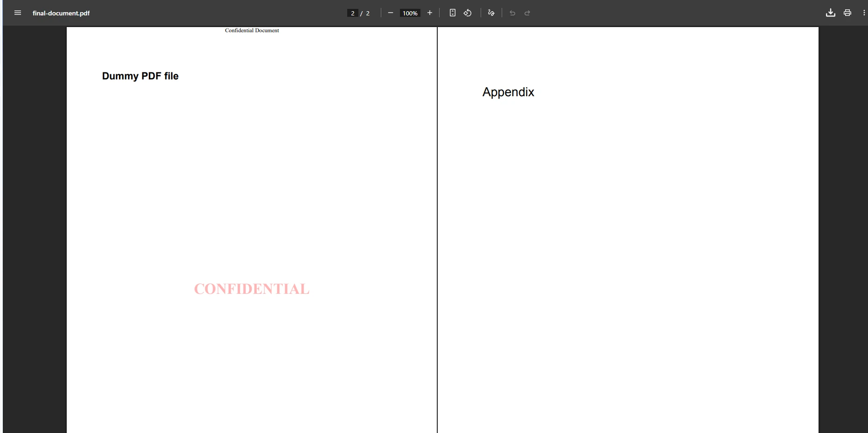Open the fit-to-page view icon
The height and width of the screenshot is (433, 868).
[x=452, y=13]
